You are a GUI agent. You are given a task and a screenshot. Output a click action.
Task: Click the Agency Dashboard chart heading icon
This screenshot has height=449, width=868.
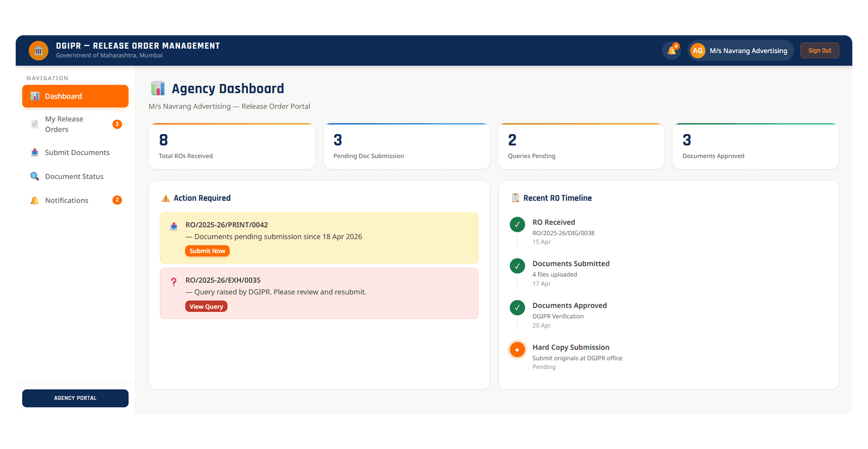(158, 88)
